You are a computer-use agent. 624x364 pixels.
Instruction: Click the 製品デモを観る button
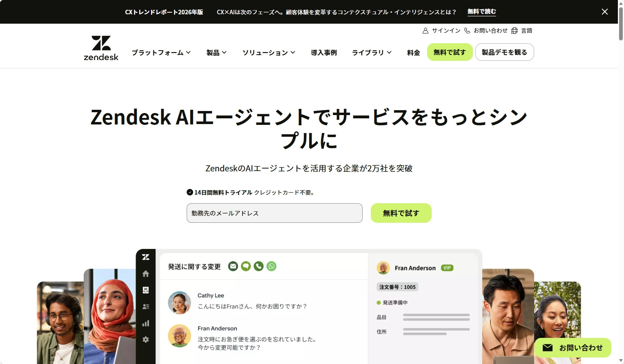[x=504, y=52]
